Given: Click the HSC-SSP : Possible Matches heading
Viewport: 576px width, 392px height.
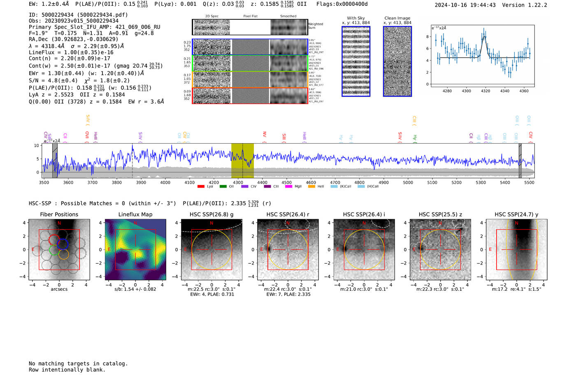Looking at the screenshot, I should (102, 204).
